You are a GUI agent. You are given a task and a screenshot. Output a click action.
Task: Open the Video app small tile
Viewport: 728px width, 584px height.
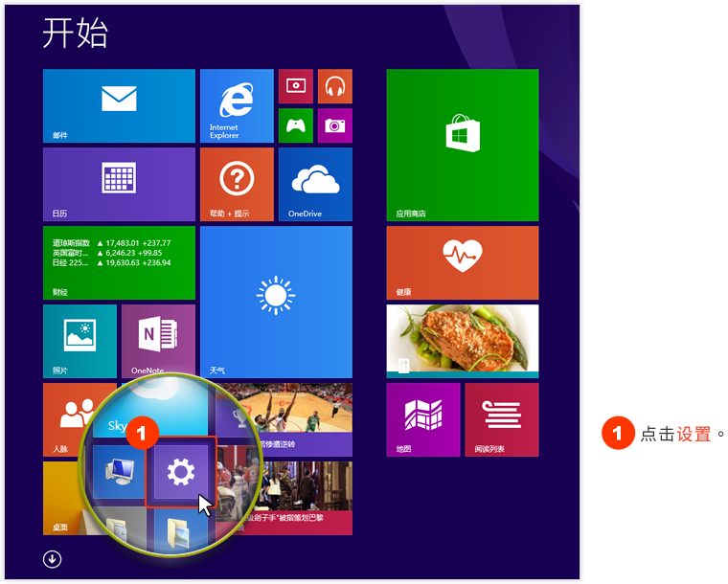coord(295,86)
